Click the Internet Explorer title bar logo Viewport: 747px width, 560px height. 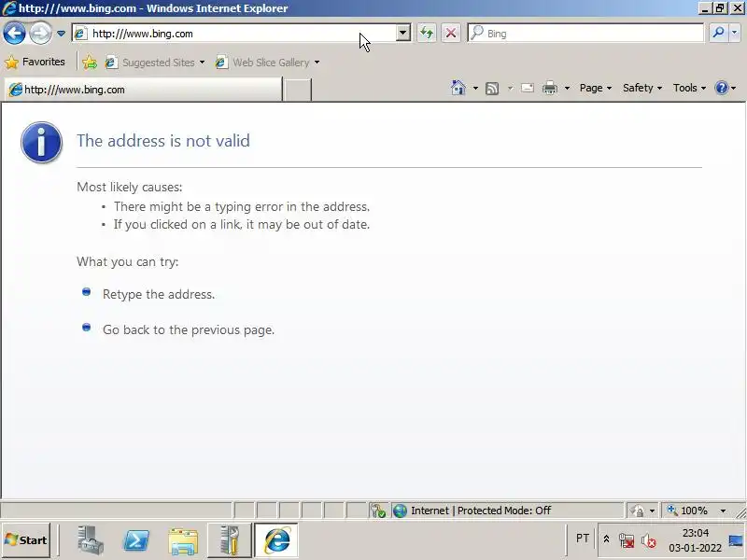coord(9,8)
